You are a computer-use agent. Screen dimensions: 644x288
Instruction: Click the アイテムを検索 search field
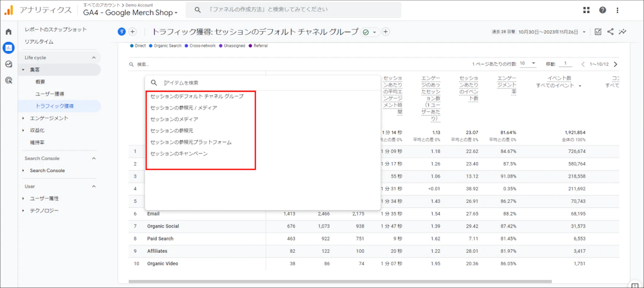263,83
